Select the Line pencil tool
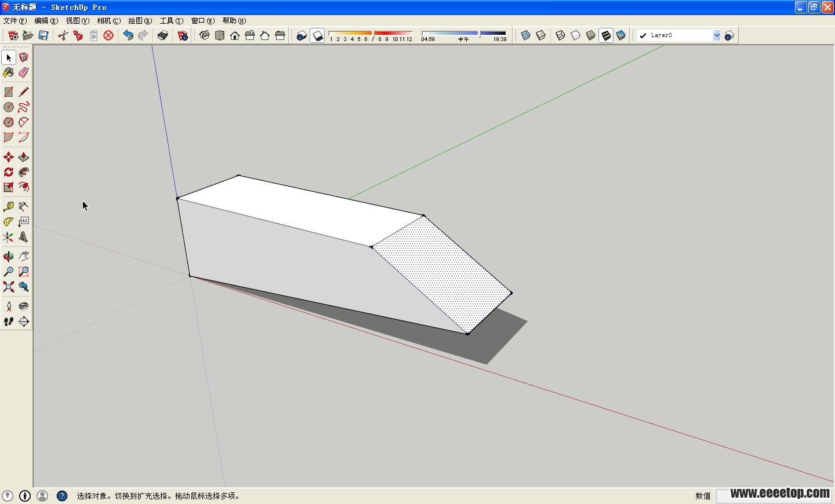The width and height of the screenshot is (835, 504). [24, 92]
